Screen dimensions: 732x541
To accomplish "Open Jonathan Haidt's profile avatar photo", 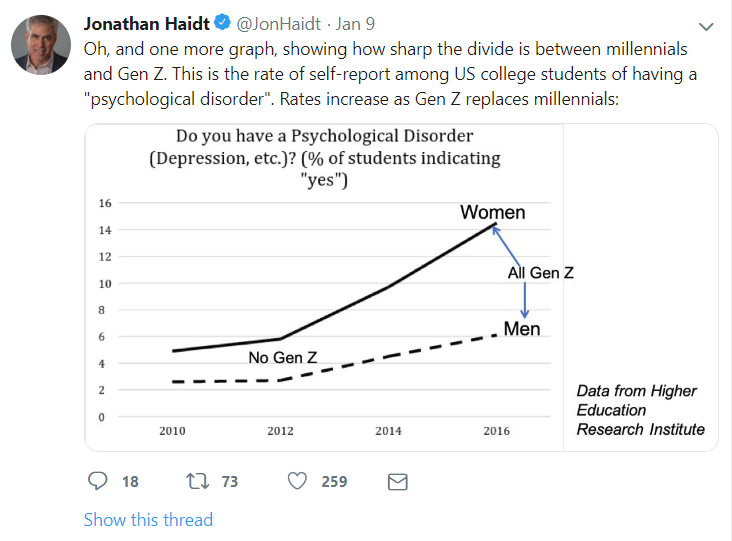I will point(39,45).
